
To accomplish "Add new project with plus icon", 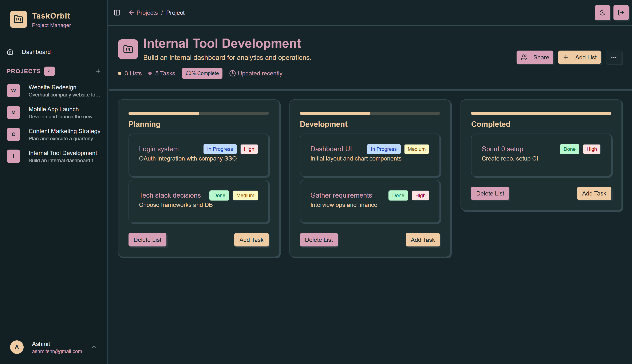I will [x=98, y=71].
